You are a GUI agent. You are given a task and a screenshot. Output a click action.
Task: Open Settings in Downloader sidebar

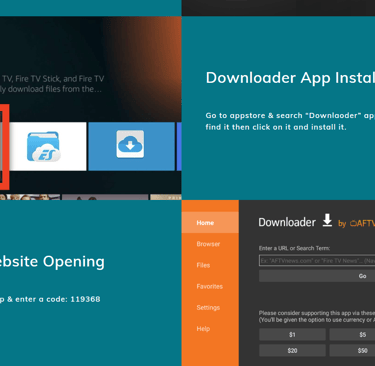click(x=208, y=308)
